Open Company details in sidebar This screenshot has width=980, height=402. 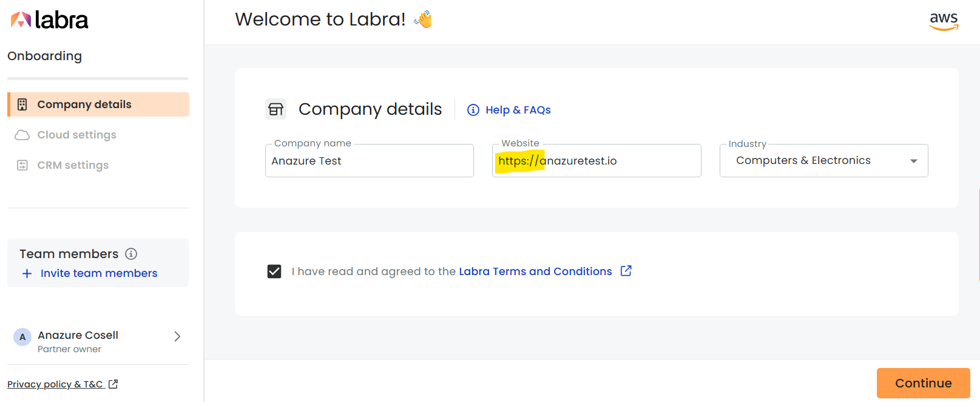coord(98,104)
